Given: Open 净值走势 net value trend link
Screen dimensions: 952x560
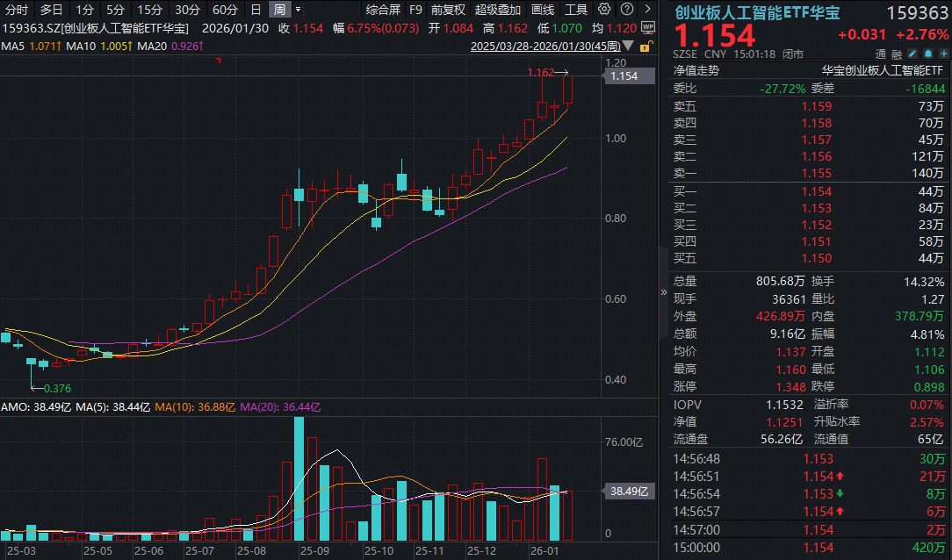Looking at the screenshot, I should coord(696,70).
